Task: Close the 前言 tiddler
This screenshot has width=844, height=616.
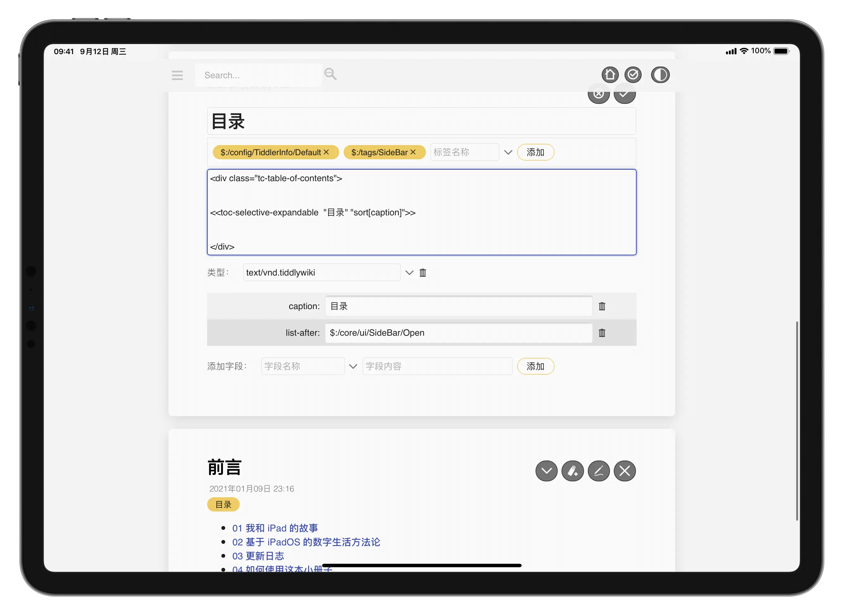Action: pos(625,471)
